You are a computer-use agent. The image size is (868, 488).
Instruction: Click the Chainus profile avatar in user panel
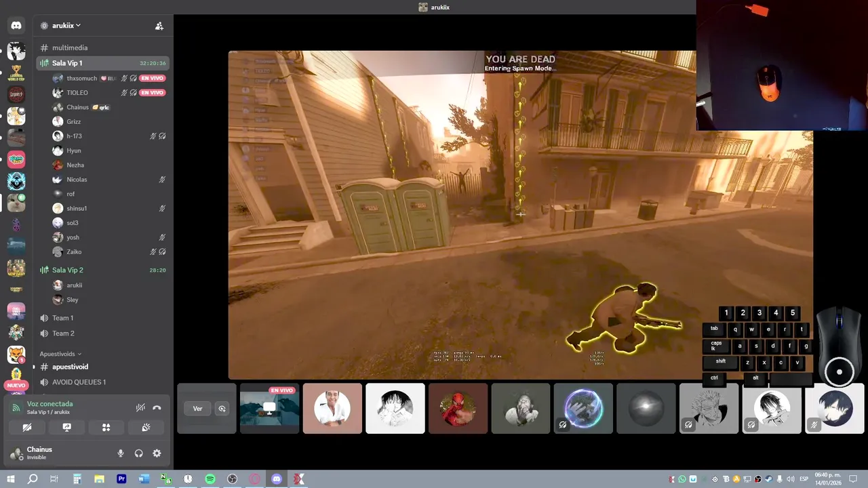pos(16,453)
